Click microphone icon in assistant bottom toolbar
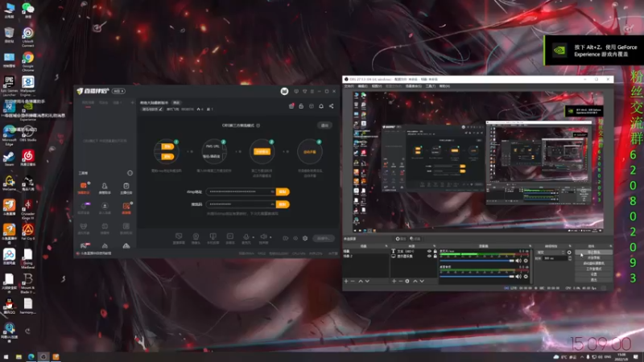This screenshot has width=644, height=362. [x=246, y=237]
